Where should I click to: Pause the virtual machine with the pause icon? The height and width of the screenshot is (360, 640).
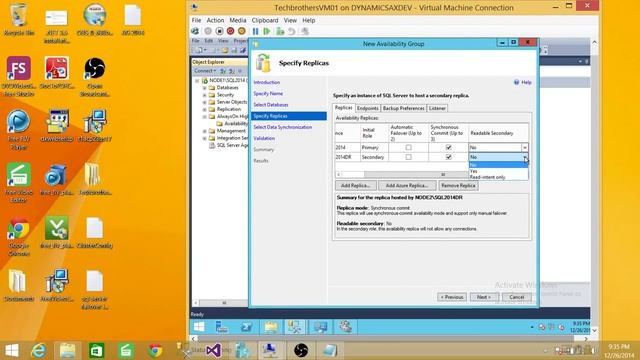click(256, 31)
